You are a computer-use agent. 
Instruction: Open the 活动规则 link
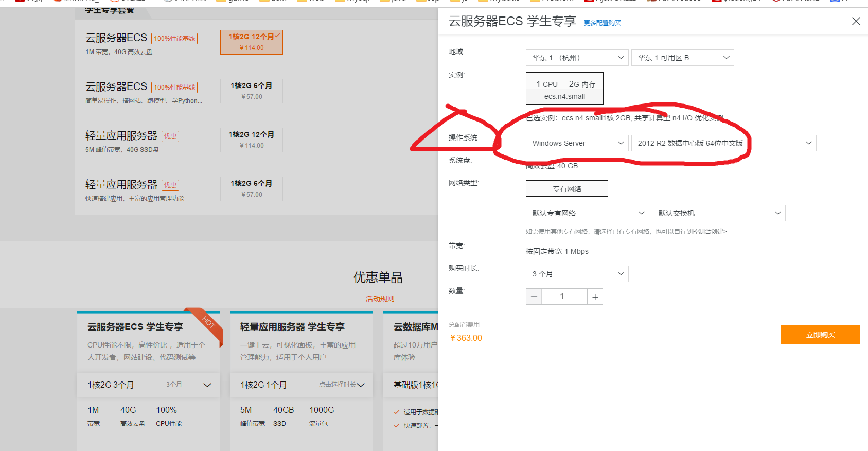click(x=380, y=299)
